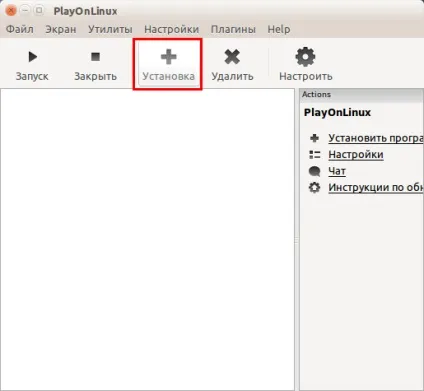Screen dimensions: 424x391
Task: Open the Чат link
Action: pyautogui.click(x=337, y=171)
